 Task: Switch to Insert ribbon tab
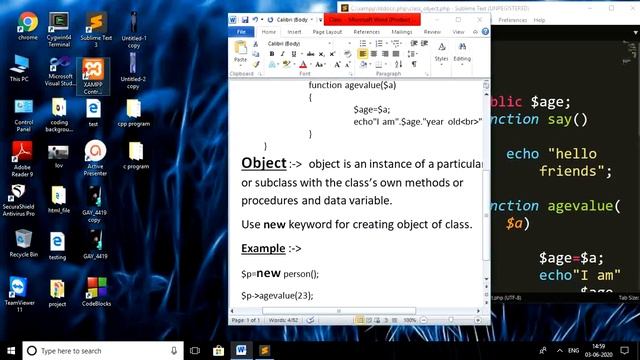tap(294, 31)
